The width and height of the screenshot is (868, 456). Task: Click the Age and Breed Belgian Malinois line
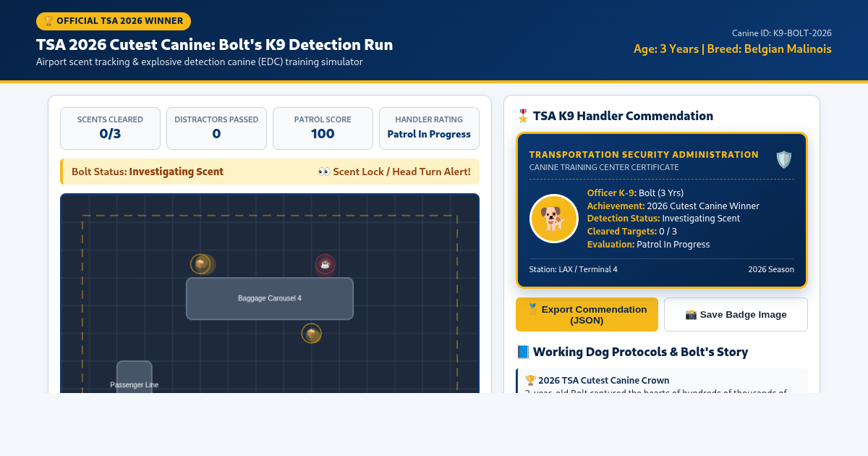733,49
